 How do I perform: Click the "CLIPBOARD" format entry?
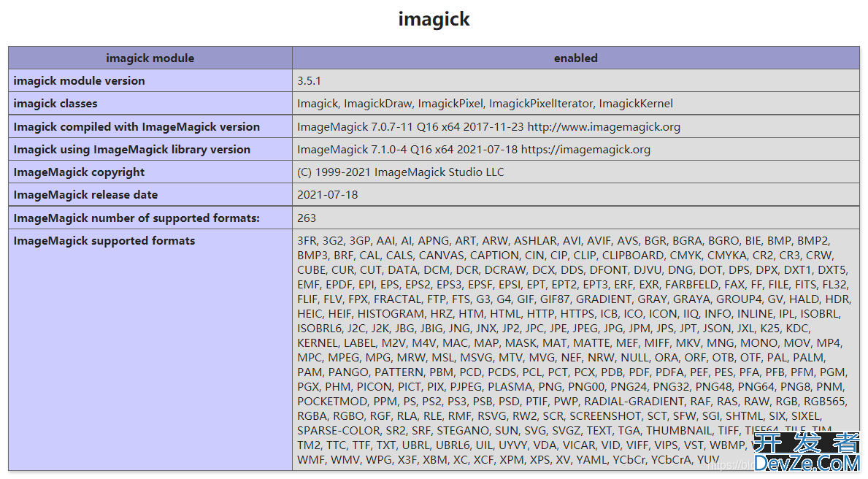(632, 256)
